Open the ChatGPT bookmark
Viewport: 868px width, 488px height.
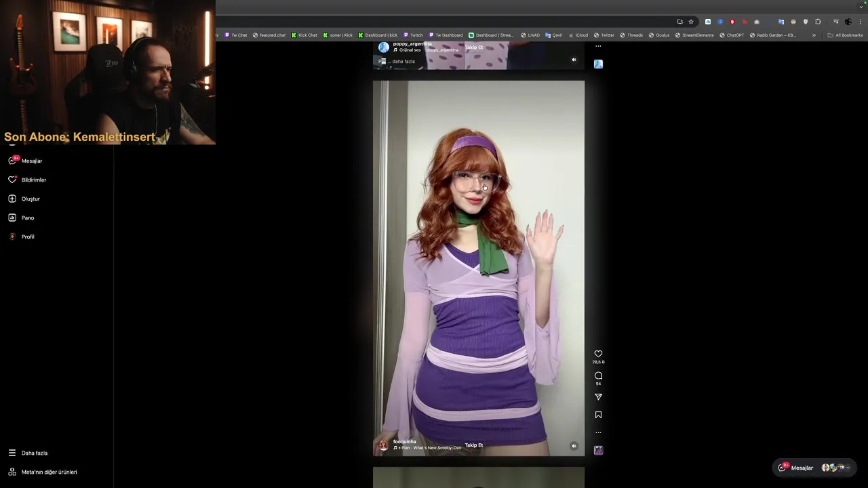[732, 35]
